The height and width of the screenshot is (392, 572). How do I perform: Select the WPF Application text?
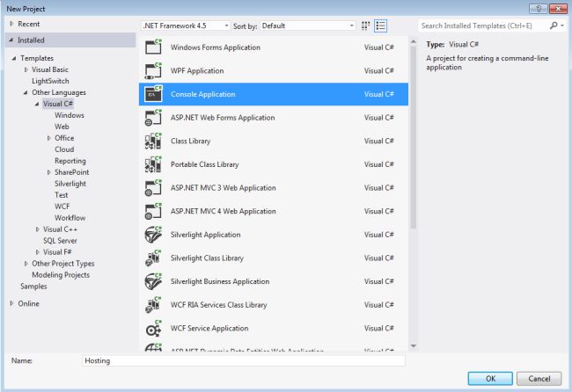pos(197,70)
